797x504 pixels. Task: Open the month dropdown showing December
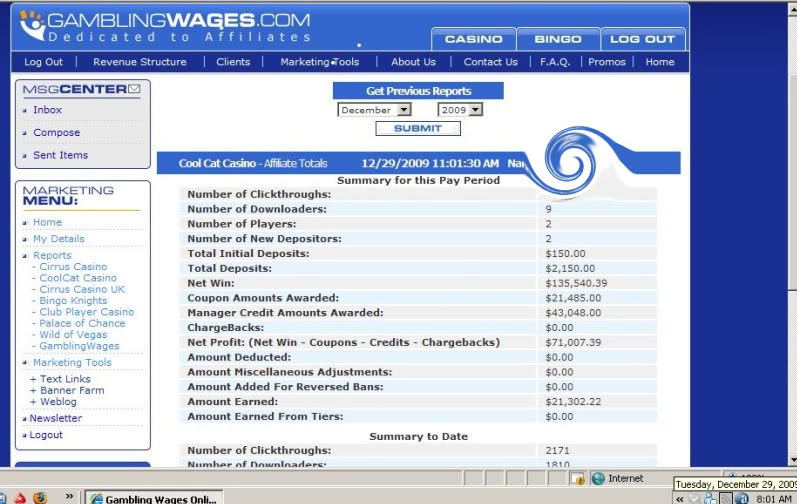click(x=375, y=110)
